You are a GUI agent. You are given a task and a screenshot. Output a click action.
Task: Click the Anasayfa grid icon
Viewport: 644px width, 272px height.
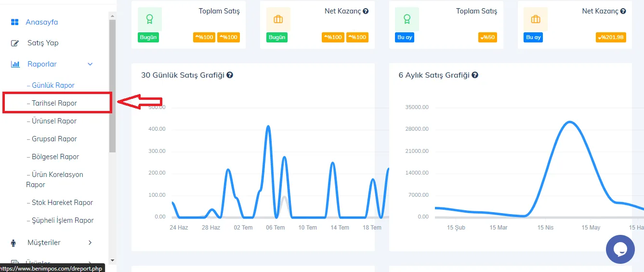[x=15, y=22]
